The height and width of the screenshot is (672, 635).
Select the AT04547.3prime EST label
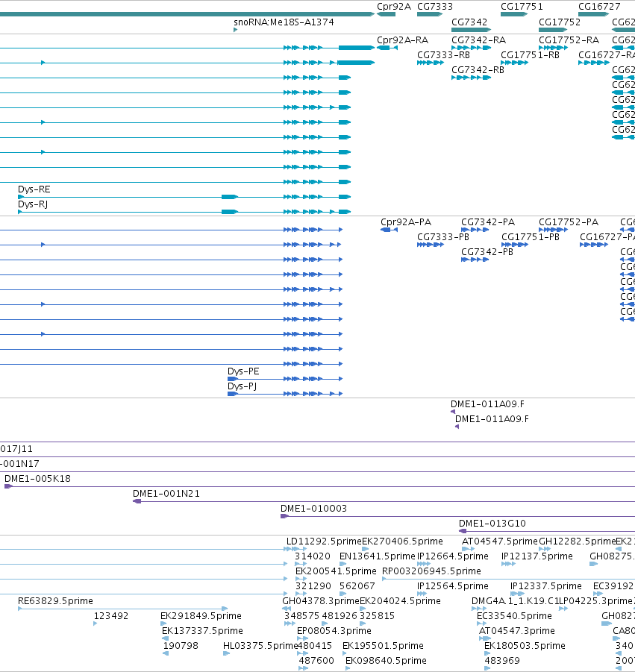(x=516, y=631)
